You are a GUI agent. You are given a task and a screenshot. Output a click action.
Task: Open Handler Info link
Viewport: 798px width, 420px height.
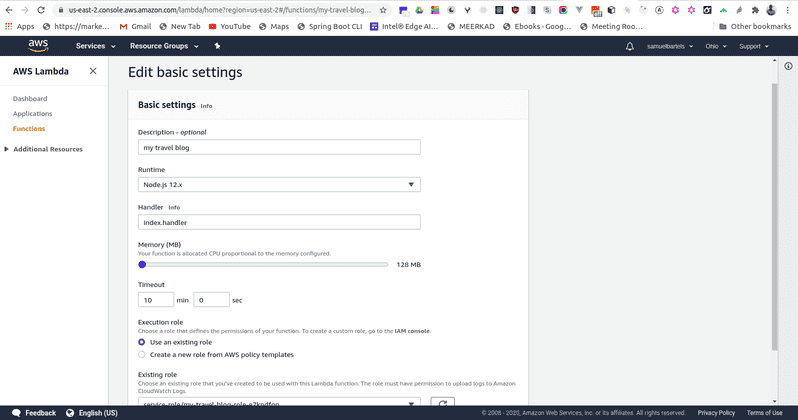coord(174,208)
